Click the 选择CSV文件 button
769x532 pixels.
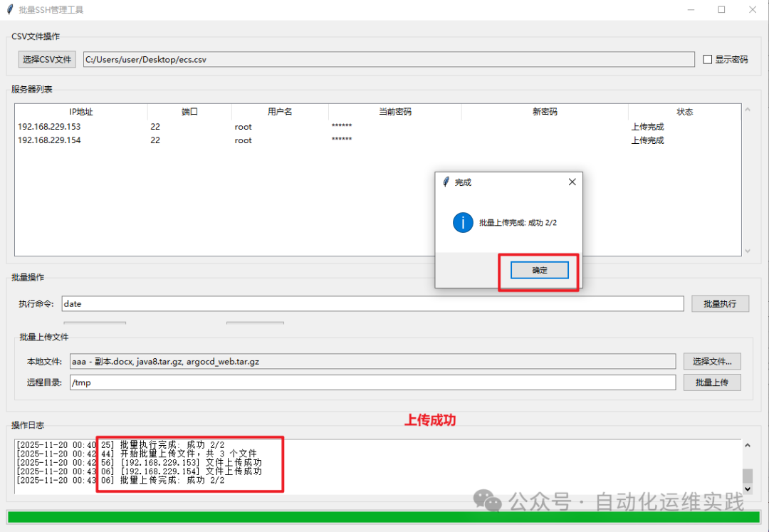[x=47, y=59]
